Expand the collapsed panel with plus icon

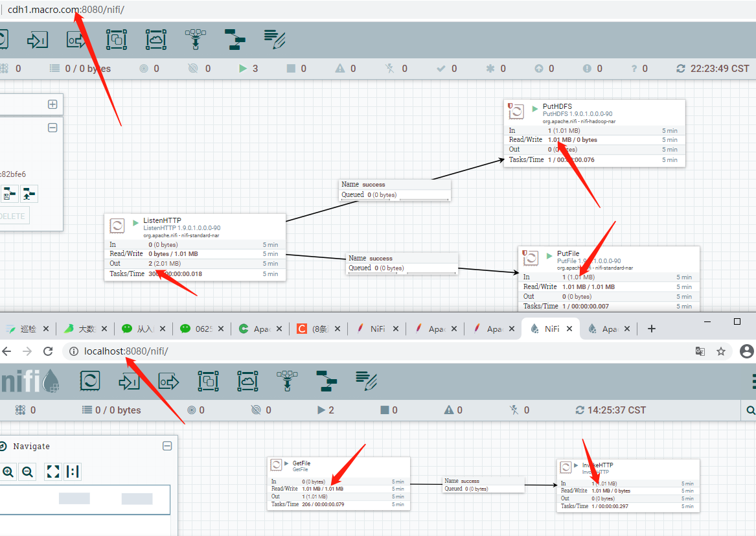coord(52,104)
